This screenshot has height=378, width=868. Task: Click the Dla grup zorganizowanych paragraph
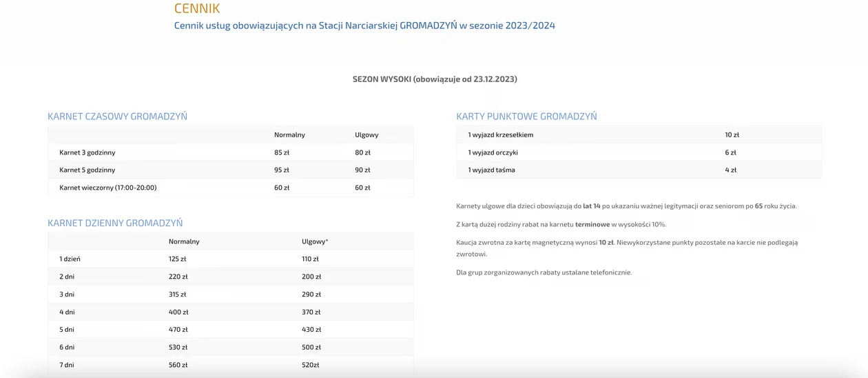544,272
